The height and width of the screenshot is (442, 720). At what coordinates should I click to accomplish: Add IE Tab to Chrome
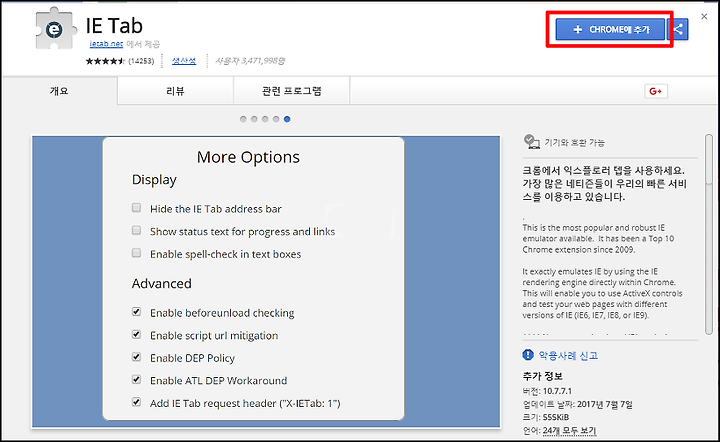point(610,29)
